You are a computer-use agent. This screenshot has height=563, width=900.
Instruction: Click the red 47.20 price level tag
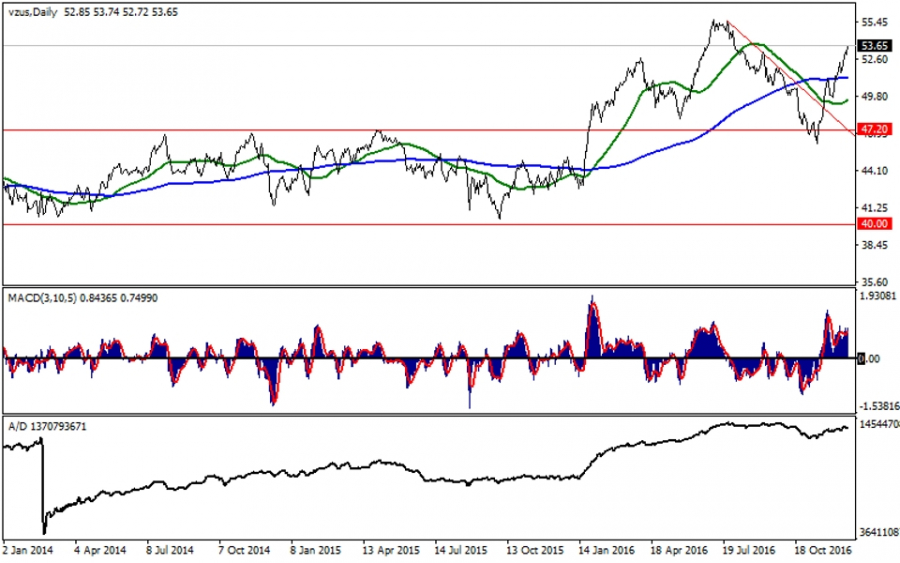pos(875,130)
